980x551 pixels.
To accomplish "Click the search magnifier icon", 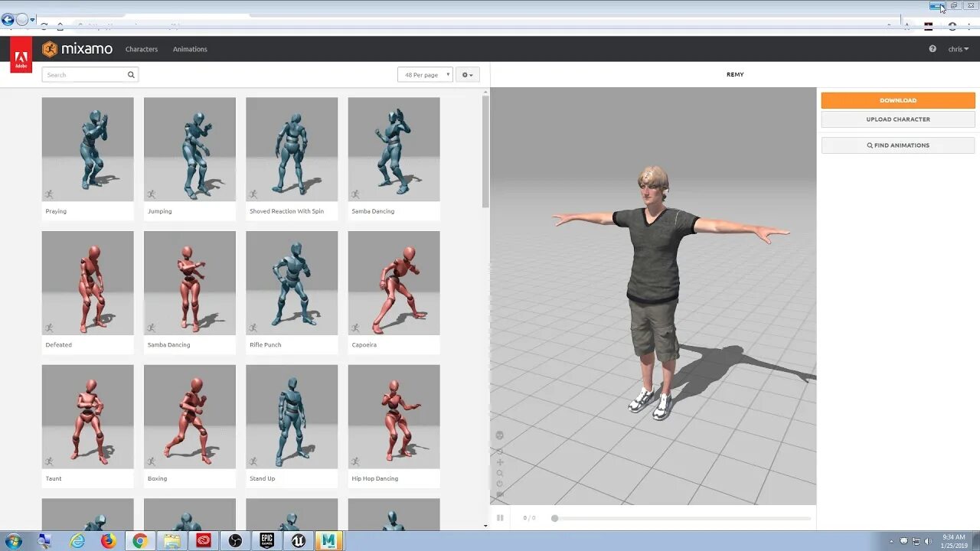I will pyautogui.click(x=131, y=75).
